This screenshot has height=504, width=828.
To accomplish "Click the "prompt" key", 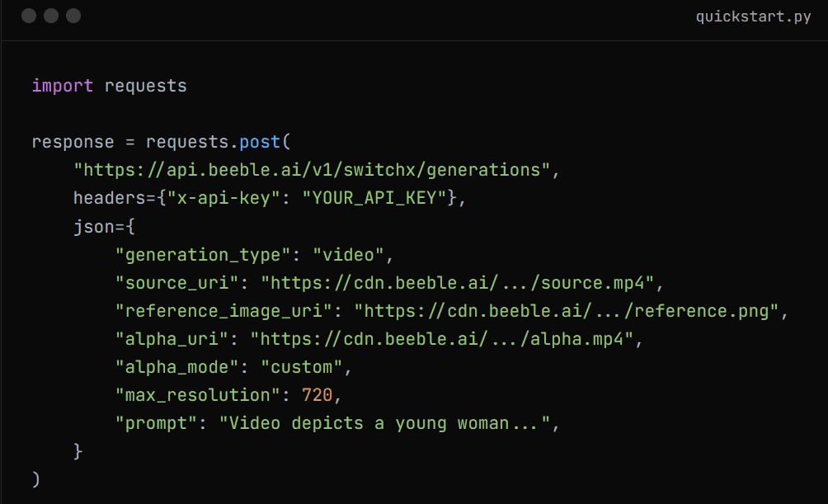I will click(x=157, y=423).
